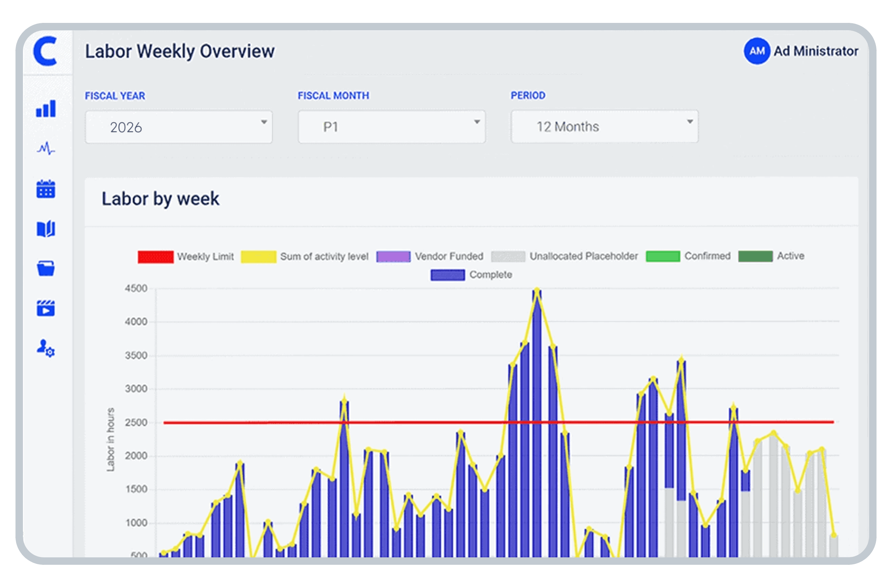Open the folder icon in sidebar
Image resolution: width=892 pixels, height=588 pixels.
[x=46, y=269]
